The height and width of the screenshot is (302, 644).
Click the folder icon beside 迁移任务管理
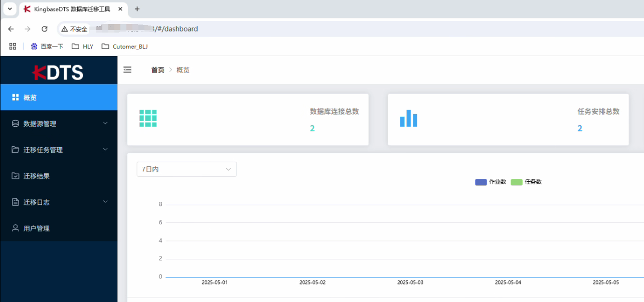tap(15, 150)
